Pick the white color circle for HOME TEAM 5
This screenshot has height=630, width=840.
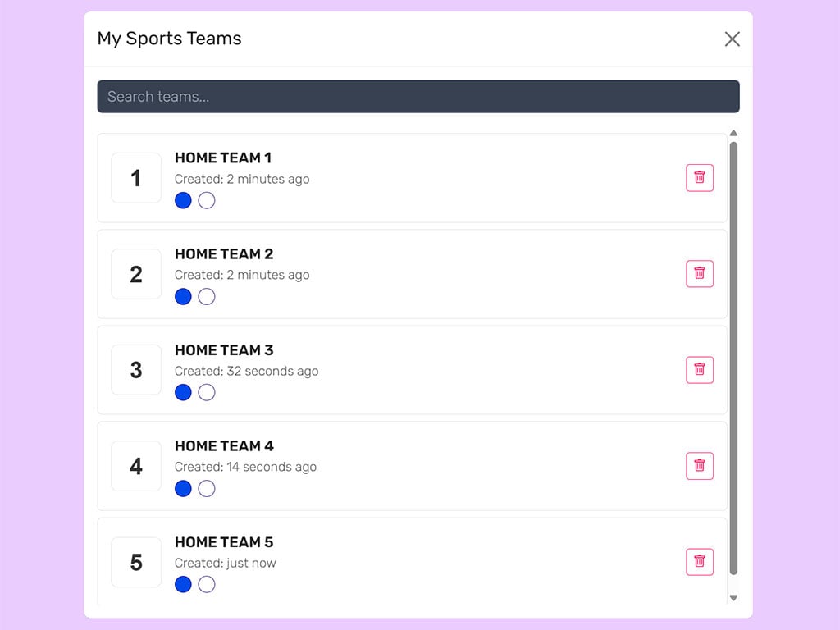pyautogui.click(x=206, y=584)
